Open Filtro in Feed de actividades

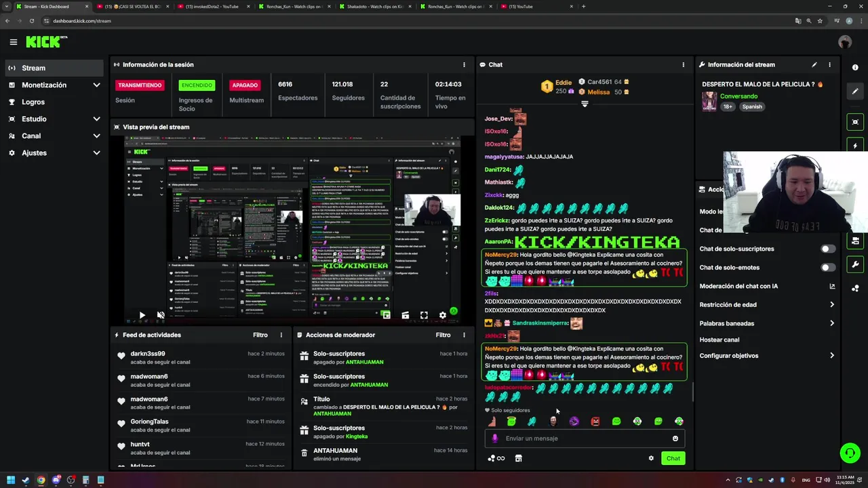pos(260,335)
